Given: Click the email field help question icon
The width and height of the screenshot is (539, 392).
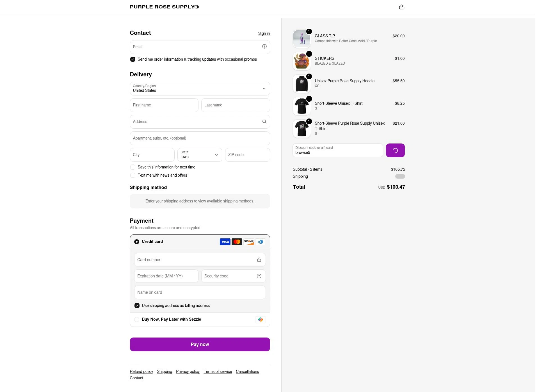Looking at the screenshot, I should click(x=264, y=47).
